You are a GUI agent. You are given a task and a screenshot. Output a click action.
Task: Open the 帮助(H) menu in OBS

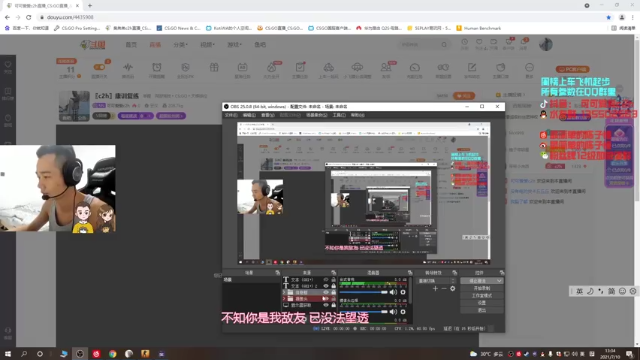click(358, 115)
